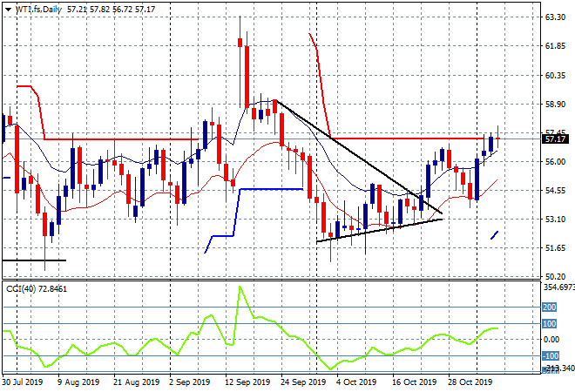
Task: Select the 54.55 price axis label
Action: 555,190
